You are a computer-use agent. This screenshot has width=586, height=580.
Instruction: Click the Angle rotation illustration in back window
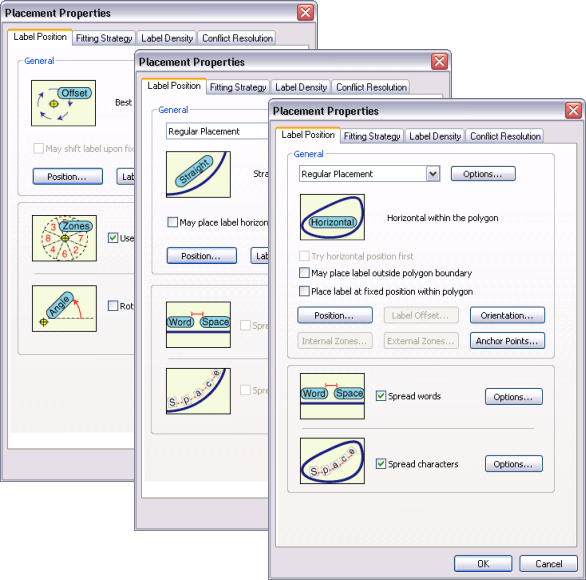pyautogui.click(x=64, y=308)
